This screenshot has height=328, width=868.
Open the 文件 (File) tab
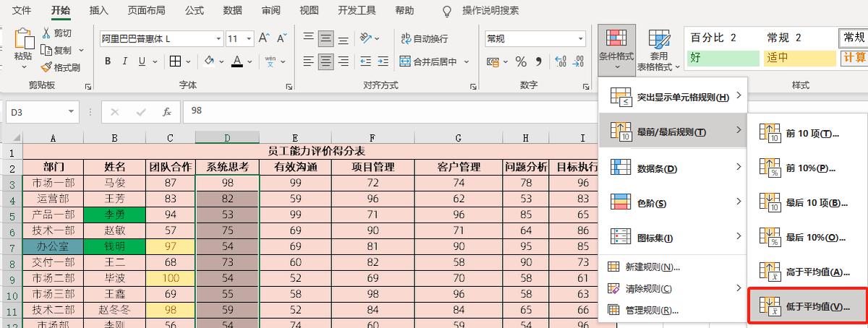pyautogui.click(x=22, y=10)
